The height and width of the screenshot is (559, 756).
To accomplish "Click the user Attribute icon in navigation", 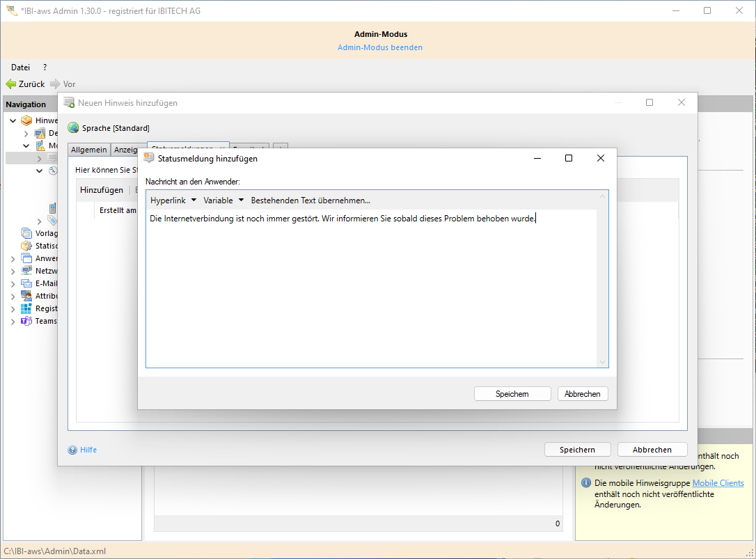I will tap(26, 296).
